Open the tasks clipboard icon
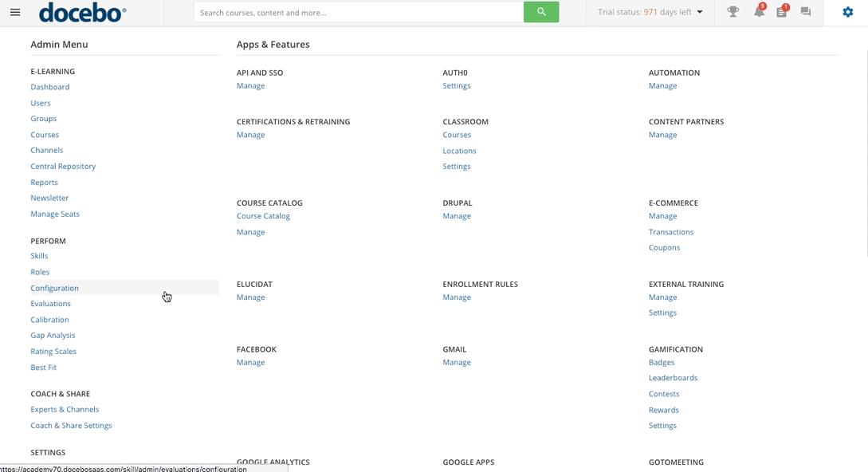Viewport: 868px width, 472px height. pos(781,12)
